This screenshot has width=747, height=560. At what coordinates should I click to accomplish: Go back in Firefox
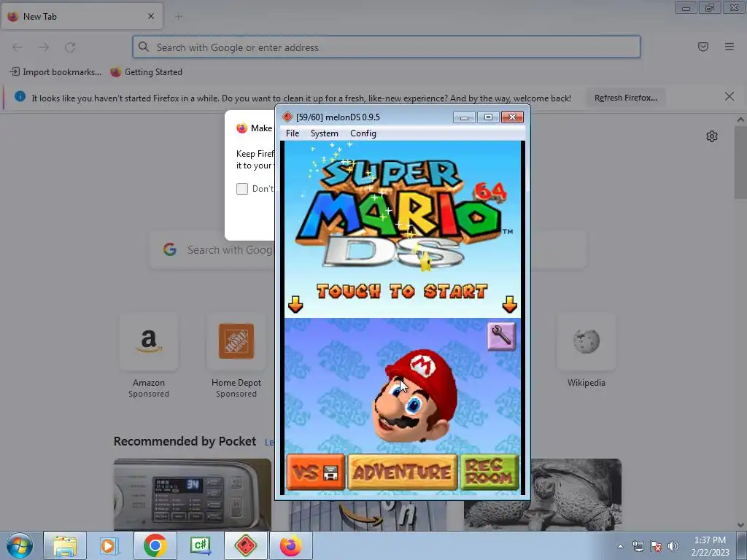pyautogui.click(x=18, y=47)
